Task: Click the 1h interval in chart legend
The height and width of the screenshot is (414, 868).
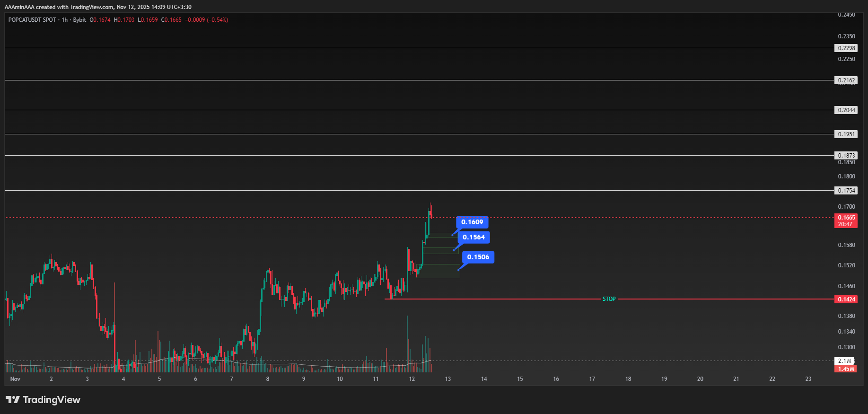Action: [65, 20]
